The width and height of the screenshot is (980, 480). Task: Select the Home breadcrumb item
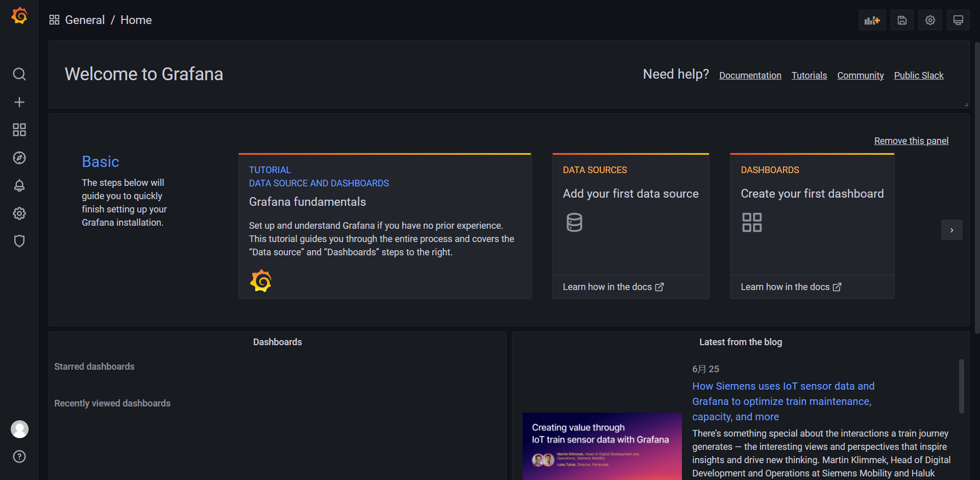click(x=136, y=20)
